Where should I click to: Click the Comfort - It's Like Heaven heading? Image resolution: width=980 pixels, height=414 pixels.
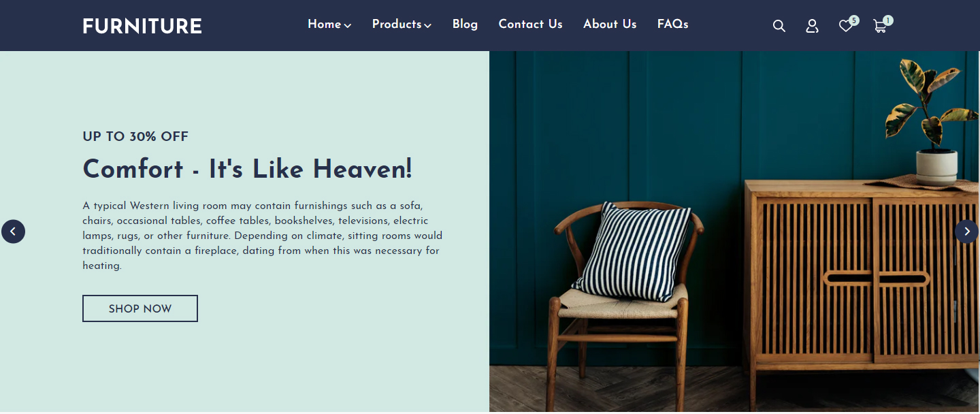[x=248, y=170]
